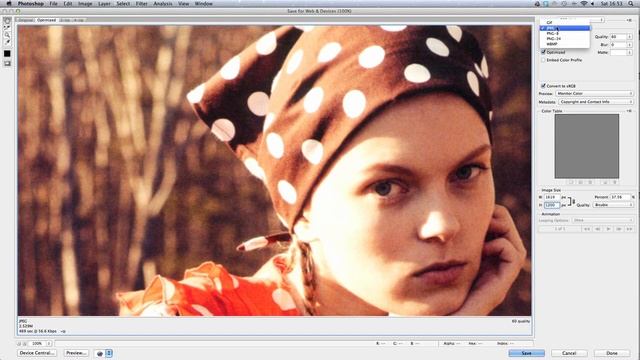The image size is (640, 360).
Task: Click the image Height field
Action: coord(552,205)
